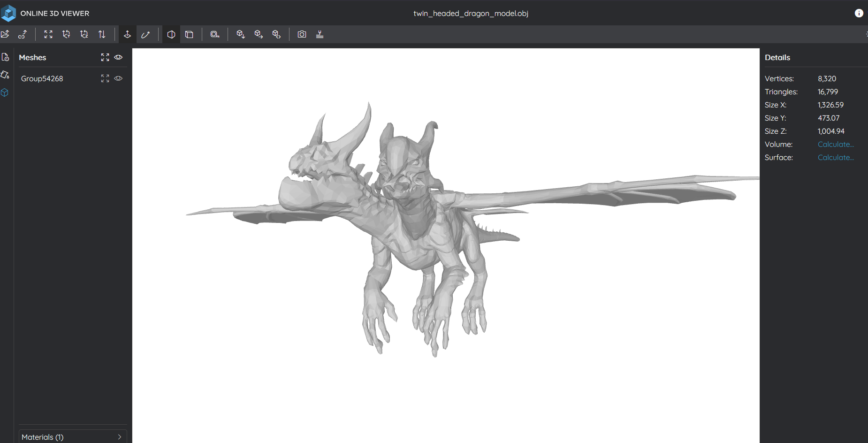The height and width of the screenshot is (443, 868).
Task: Calculate the model Surface area
Action: 836,158
